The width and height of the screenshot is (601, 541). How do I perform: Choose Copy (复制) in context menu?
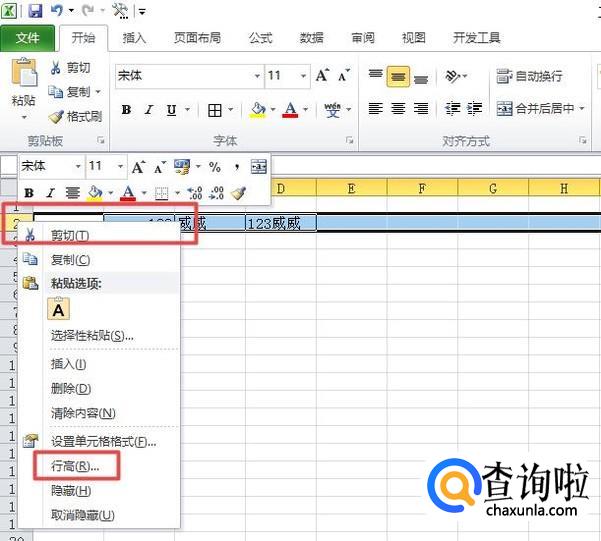(99, 260)
